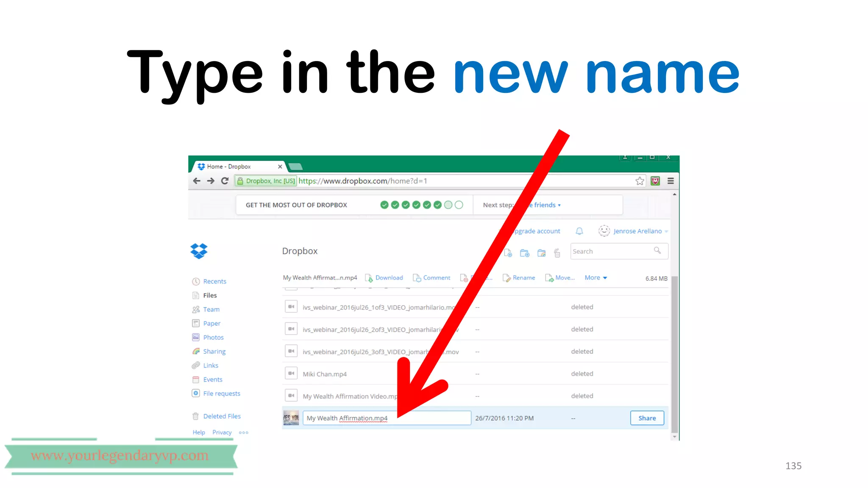This screenshot has width=868, height=488.
Task: Select My Wealth Affirmation Video.mp4 row
Action: [475, 396]
